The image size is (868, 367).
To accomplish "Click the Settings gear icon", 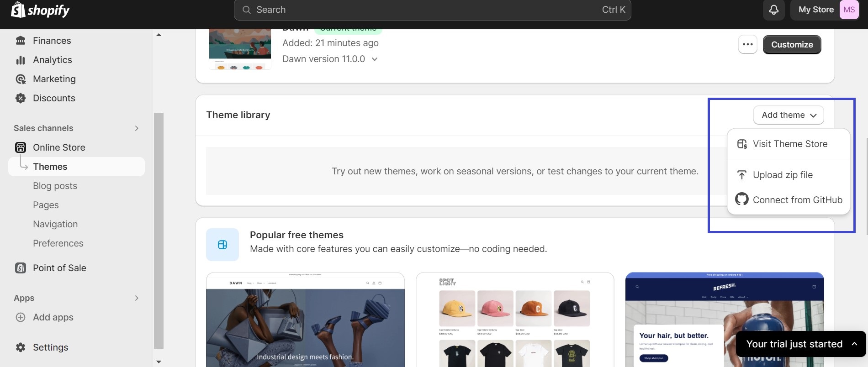I will pos(21,347).
